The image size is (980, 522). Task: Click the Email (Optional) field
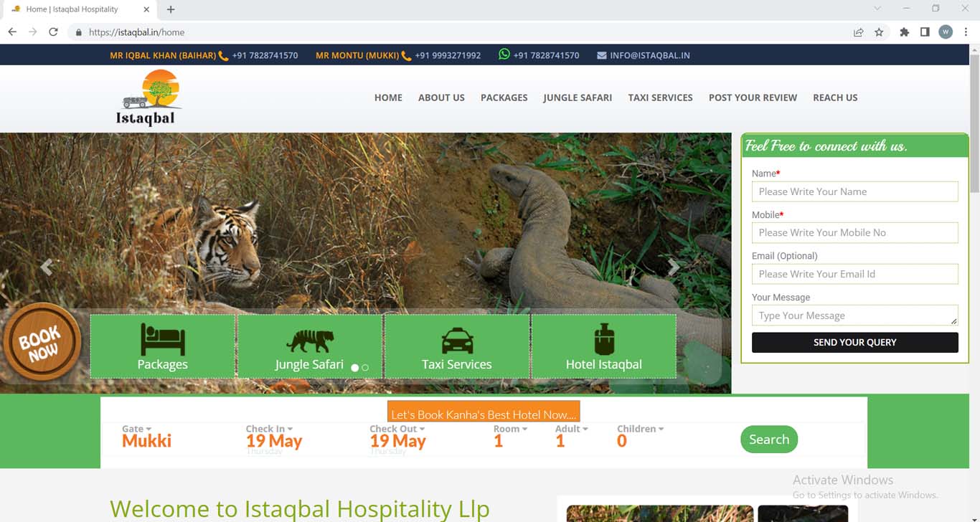click(854, 274)
